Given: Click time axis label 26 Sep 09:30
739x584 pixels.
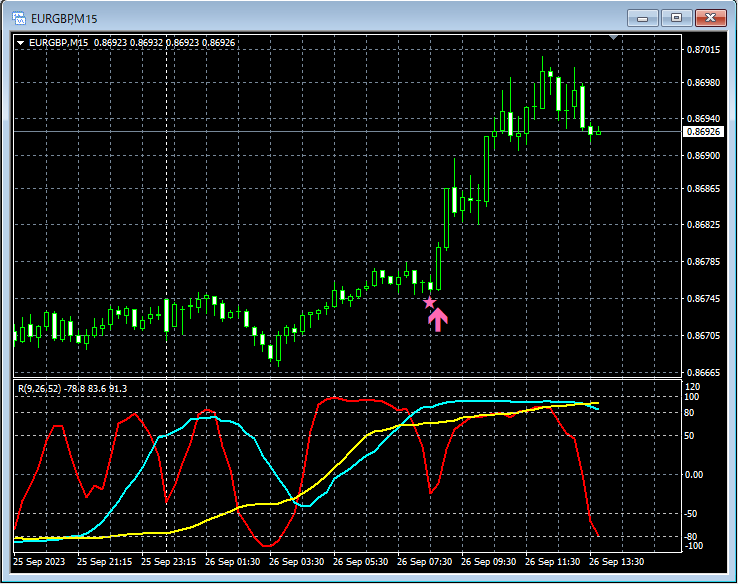Looking at the screenshot, I should point(489,562).
